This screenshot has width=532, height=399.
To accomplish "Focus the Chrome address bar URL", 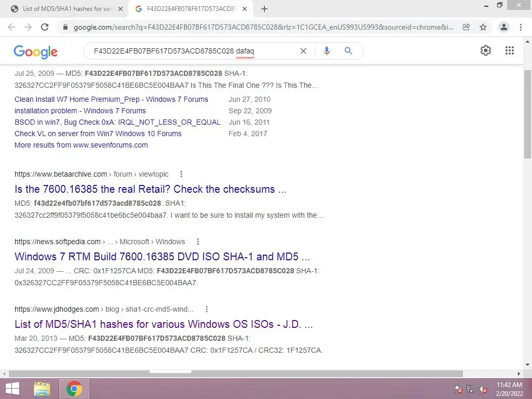I will 263,27.
